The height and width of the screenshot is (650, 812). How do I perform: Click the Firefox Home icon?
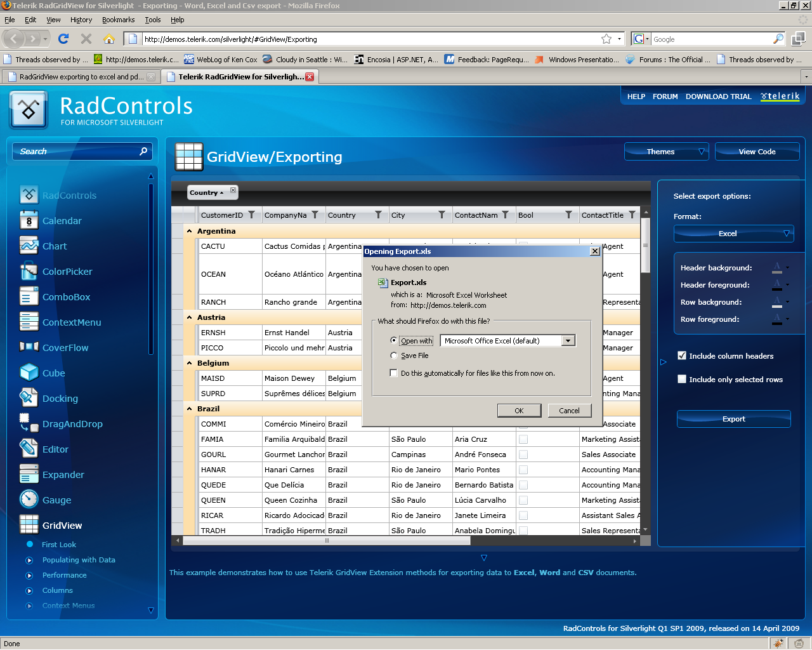tap(109, 39)
